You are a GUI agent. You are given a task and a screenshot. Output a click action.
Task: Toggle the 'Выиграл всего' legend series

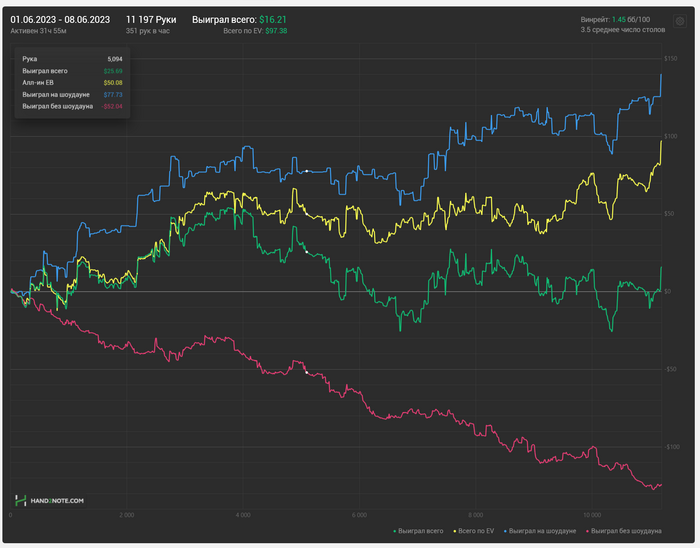click(422, 531)
